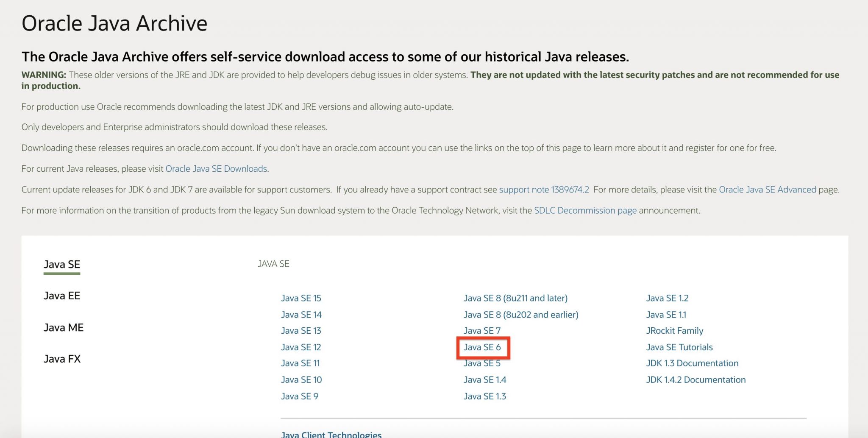Visit Oracle Java SE Downloads
868x438 pixels.
click(216, 168)
